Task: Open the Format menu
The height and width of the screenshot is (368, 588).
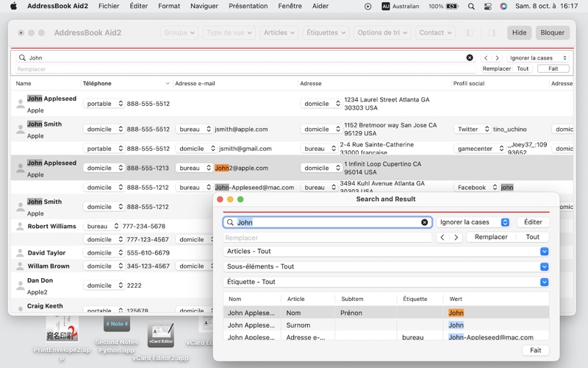Action: click(x=169, y=6)
